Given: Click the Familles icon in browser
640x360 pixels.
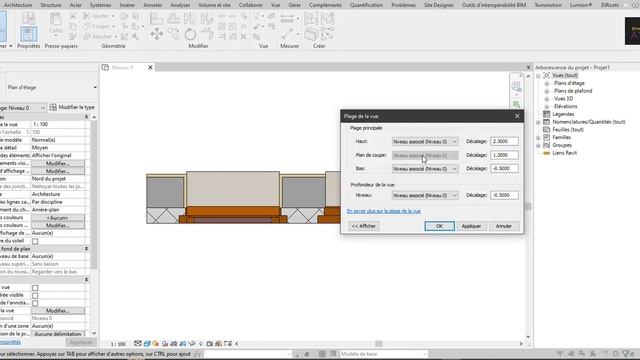Looking at the screenshot, I should (547, 137).
